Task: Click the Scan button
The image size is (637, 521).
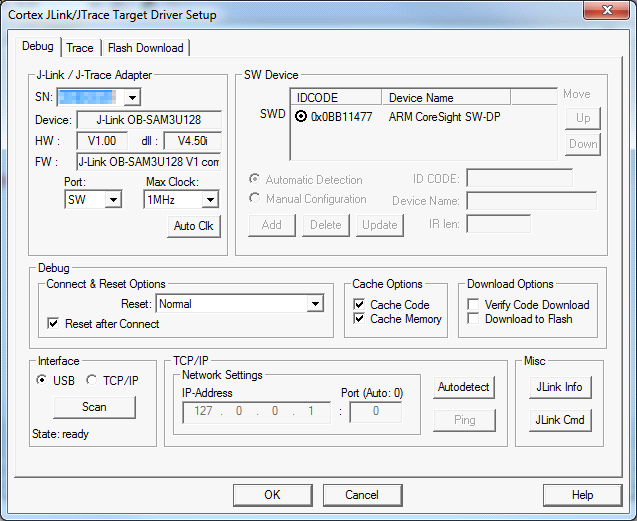Action: [94, 407]
